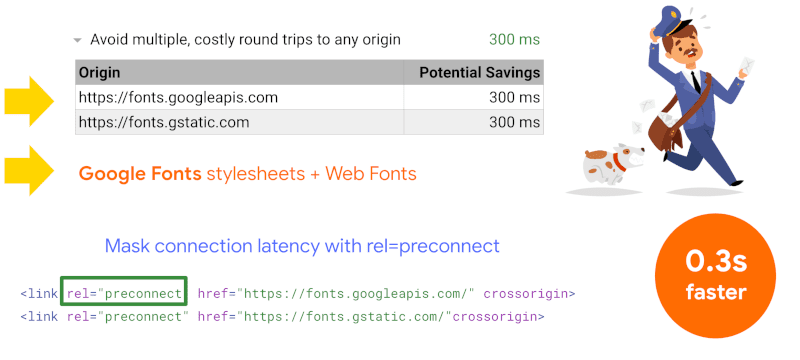Viewport: 800px width, 360px height.
Task: Click the running postman illustration
Action: tap(698, 95)
